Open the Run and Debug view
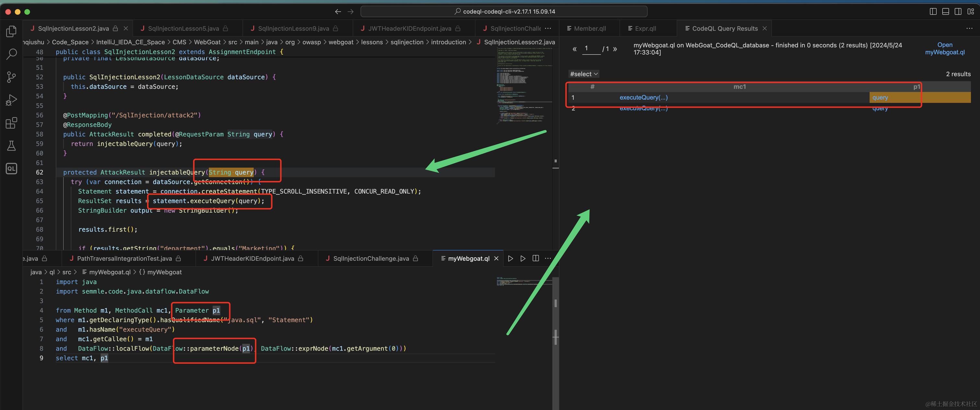 click(x=11, y=100)
